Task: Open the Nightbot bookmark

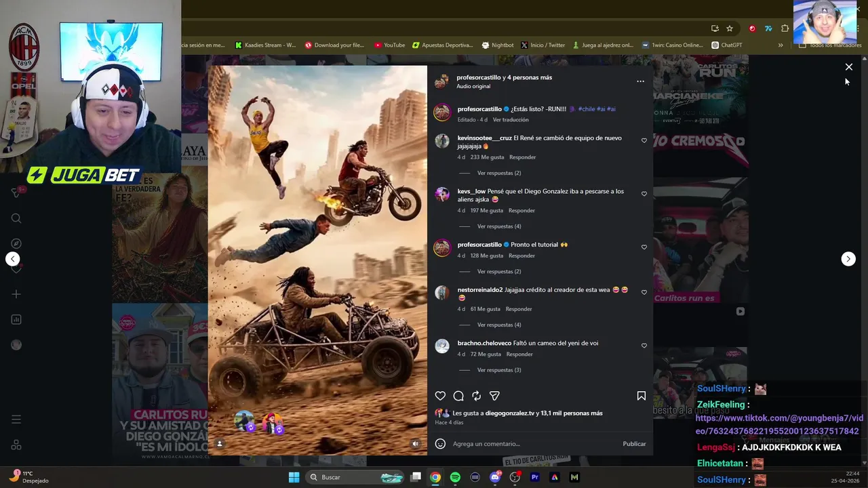Action: click(498, 45)
